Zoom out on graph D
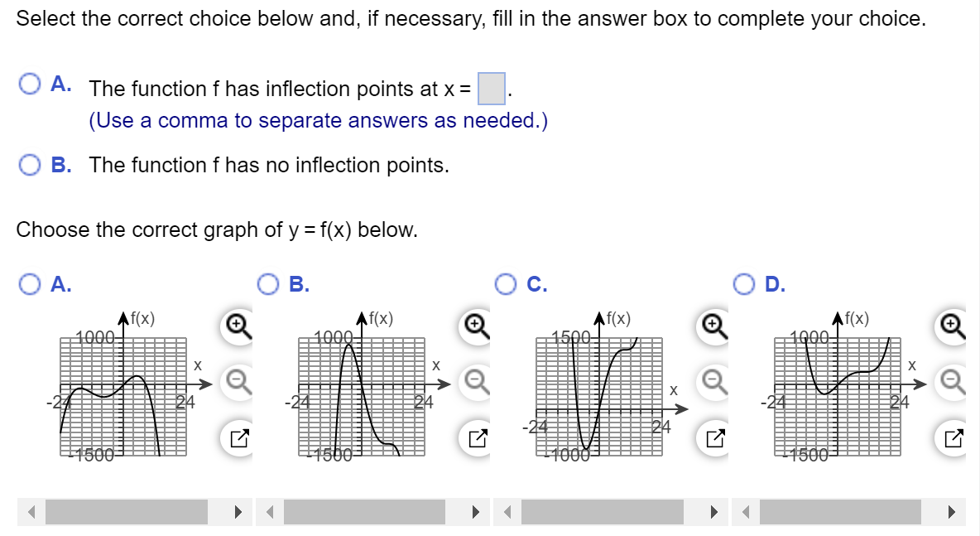This screenshot has width=980, height=536. point(953,379)
